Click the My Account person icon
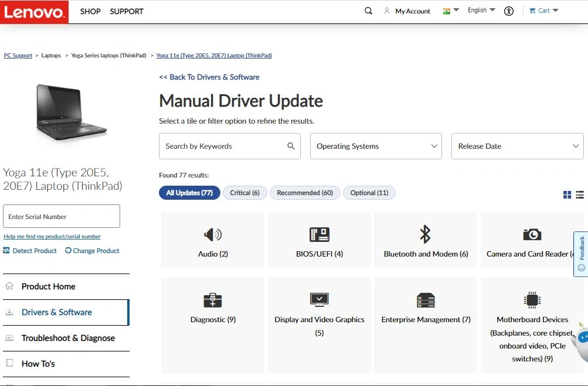The width and height of the screenshot is (588, 386). point(386,11)
